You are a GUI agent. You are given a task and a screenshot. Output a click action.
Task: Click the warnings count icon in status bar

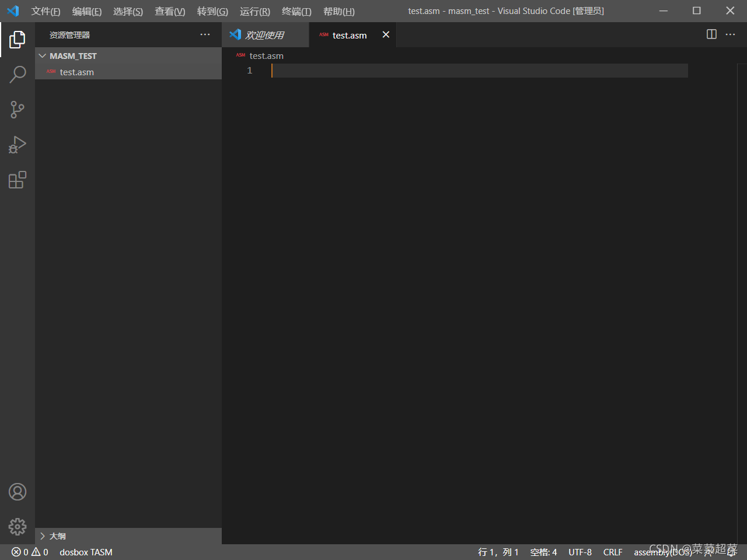[x=36, y=552]
